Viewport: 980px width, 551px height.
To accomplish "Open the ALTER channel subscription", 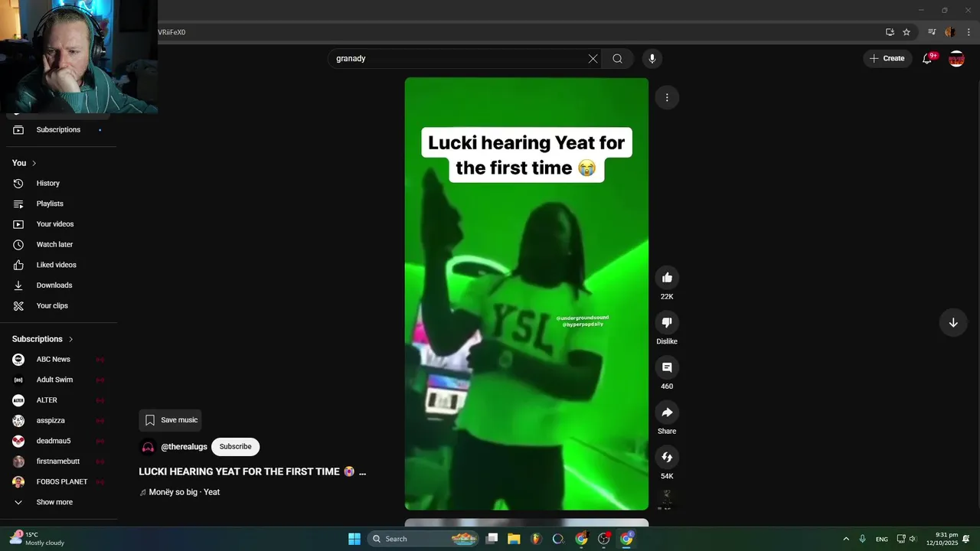I will [59, 400].
